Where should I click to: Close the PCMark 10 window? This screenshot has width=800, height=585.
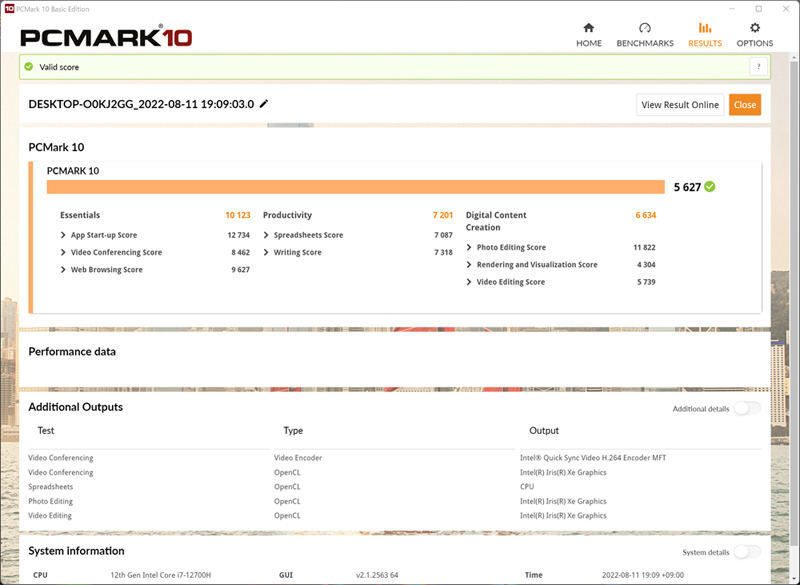pyautogui.click(x=786, y=9)
